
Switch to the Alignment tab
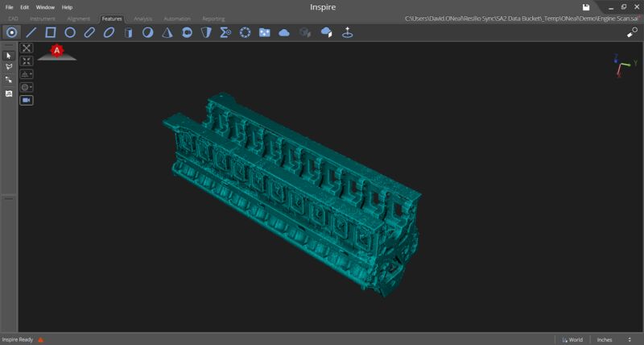[78, 19]
